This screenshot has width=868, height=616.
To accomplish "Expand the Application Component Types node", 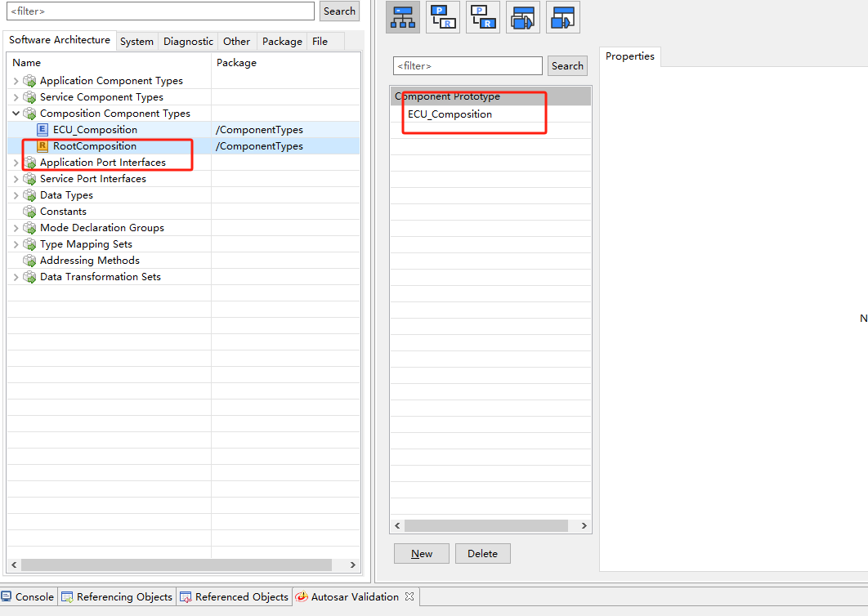I will 16,81.
